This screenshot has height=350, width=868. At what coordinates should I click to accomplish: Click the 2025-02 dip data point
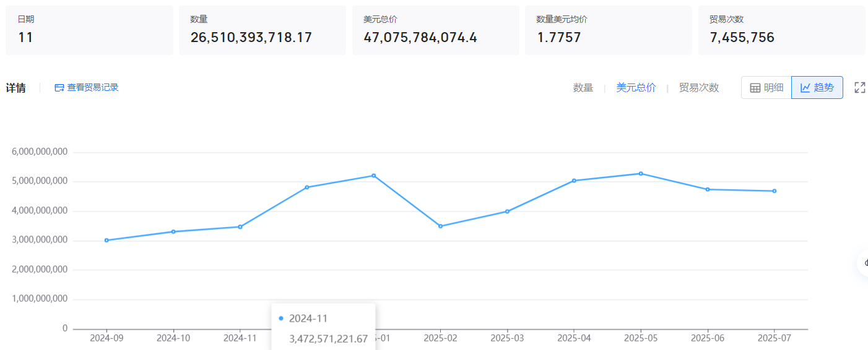pyautogui.click(x=440, y=226)
